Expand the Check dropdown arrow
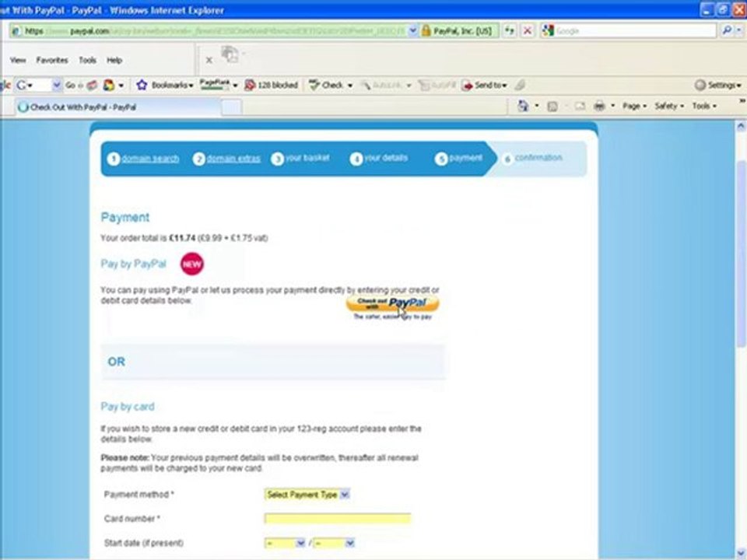The height and width of the screenshot is (560, 747). 350,86
